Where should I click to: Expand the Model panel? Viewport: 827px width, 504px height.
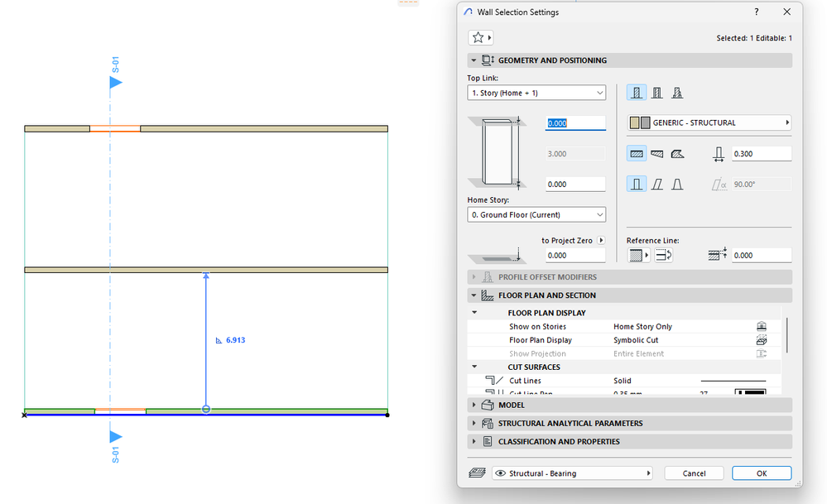[474, 405]
